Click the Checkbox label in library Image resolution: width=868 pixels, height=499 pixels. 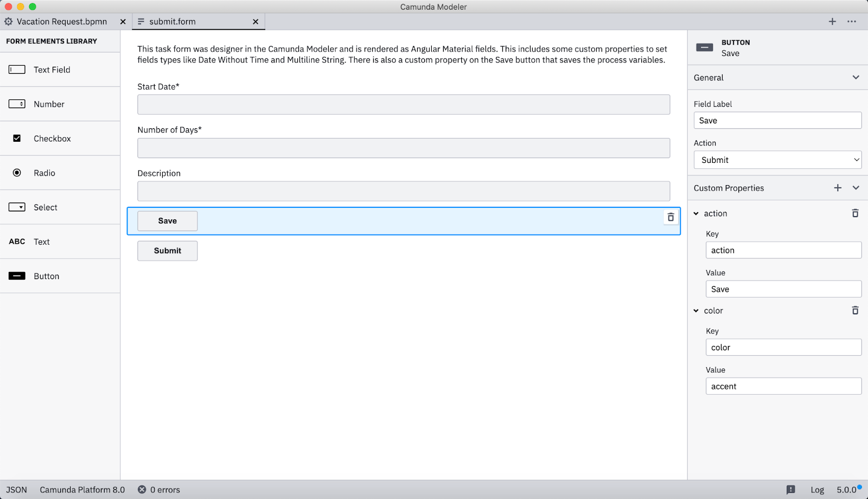52,138
